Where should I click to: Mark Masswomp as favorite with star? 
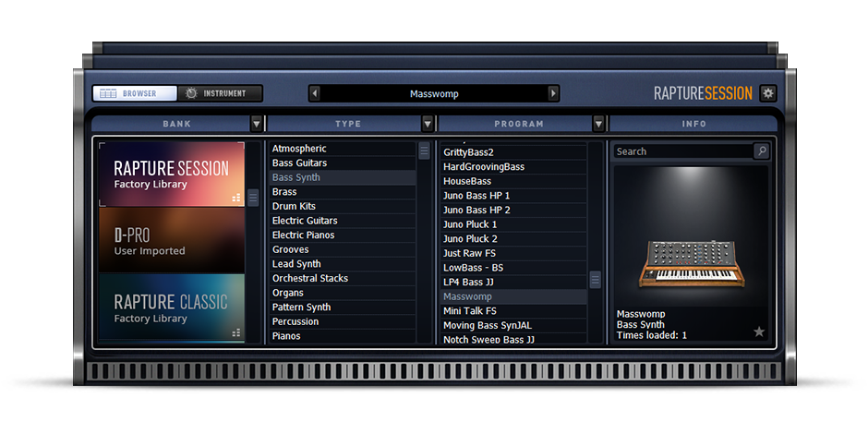(759, 332)
